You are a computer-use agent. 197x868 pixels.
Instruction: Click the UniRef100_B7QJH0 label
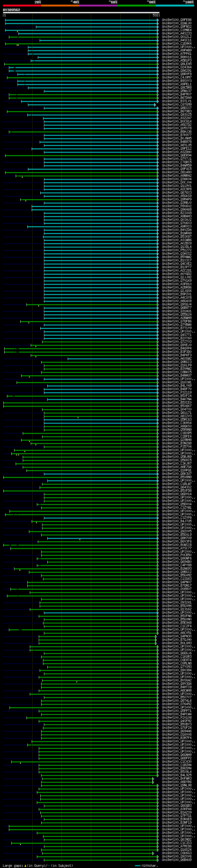tap(176, 640)
